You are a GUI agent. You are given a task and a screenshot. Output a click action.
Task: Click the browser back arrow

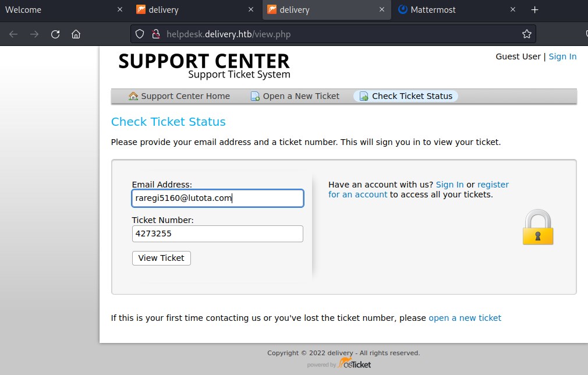(x=13, y=34)
